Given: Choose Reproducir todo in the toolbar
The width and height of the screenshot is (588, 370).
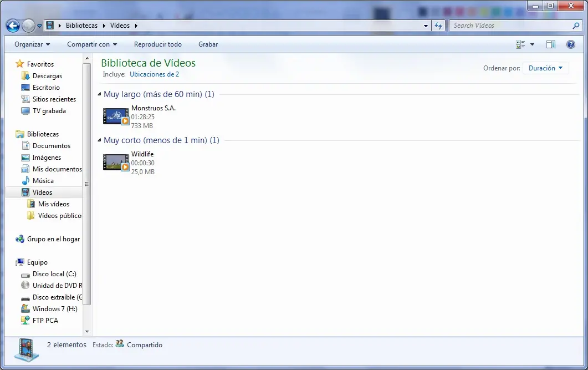Looking at the screenshot, I should [x=158, y=44].
